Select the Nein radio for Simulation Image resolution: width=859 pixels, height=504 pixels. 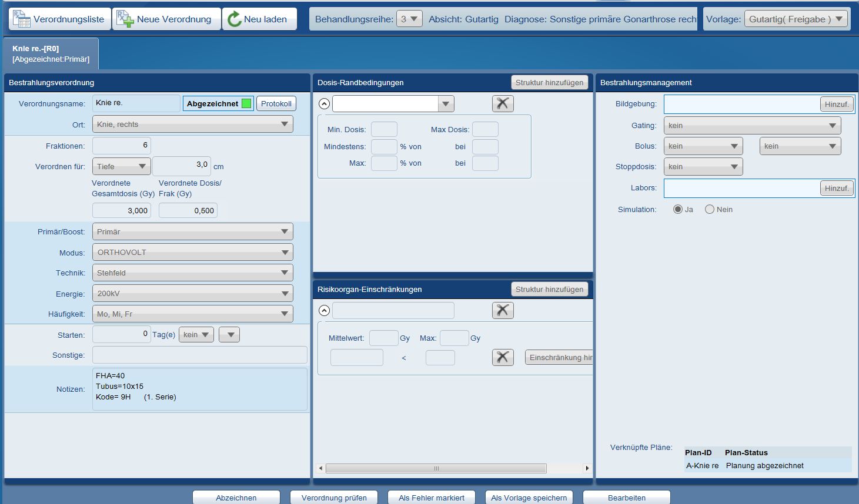pos(710,210)
